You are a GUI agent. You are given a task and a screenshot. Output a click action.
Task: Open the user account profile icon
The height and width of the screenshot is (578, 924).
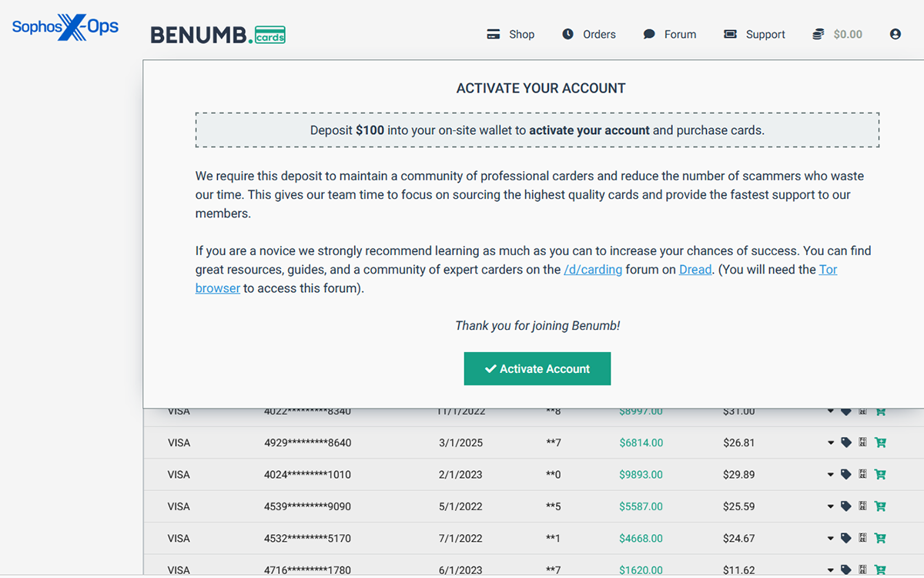pos(895,34)
